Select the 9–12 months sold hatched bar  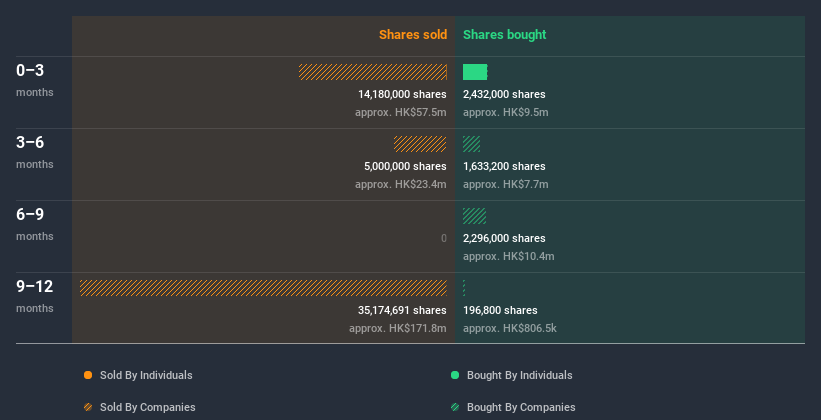point(263,288)
